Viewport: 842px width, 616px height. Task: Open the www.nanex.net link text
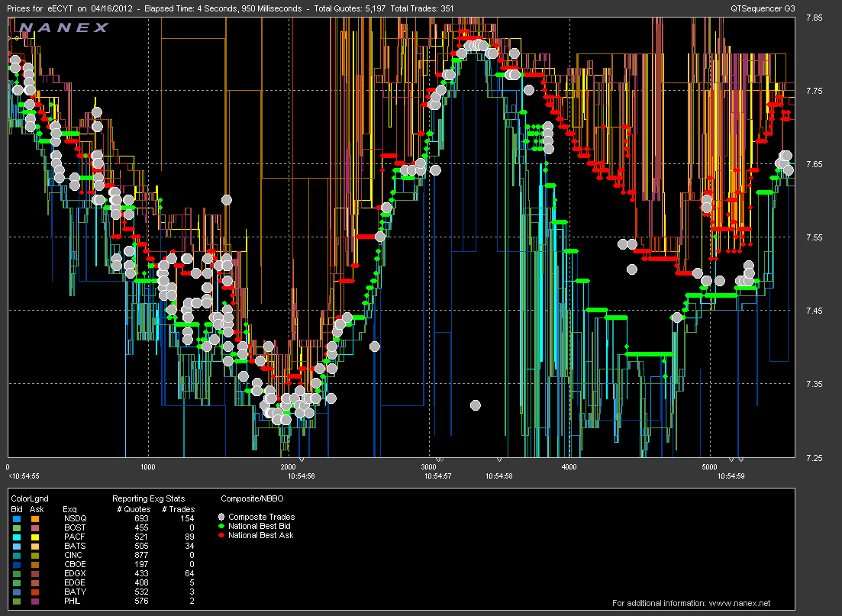click(x=740, y=603)
